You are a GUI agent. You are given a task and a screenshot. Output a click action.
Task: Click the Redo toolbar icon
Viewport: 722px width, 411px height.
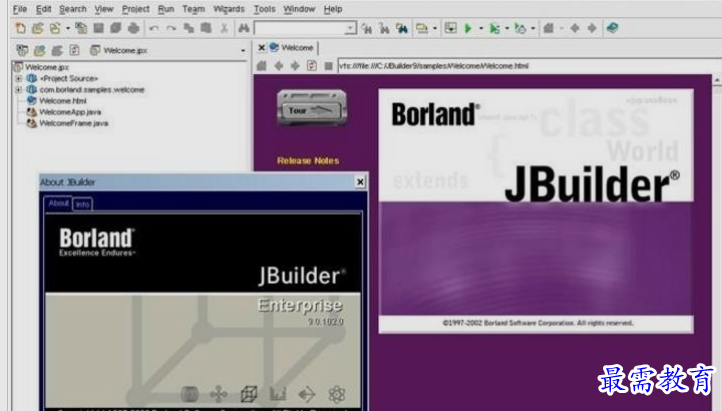171,29
